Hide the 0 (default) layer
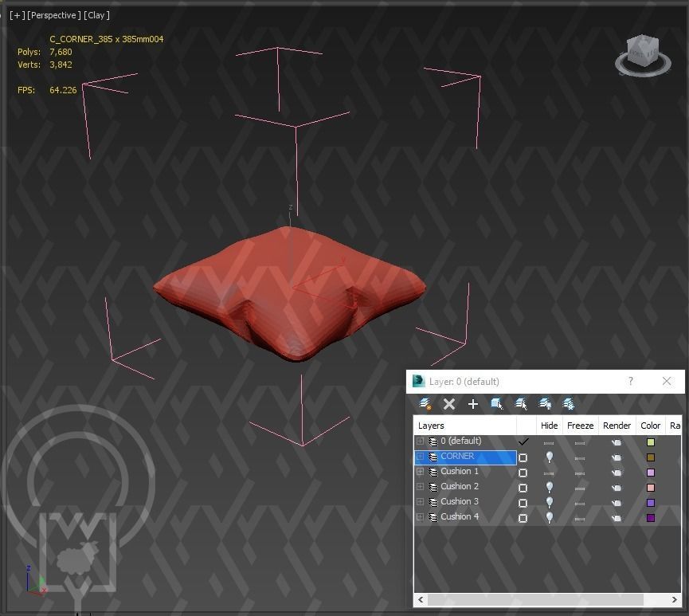 549,443
